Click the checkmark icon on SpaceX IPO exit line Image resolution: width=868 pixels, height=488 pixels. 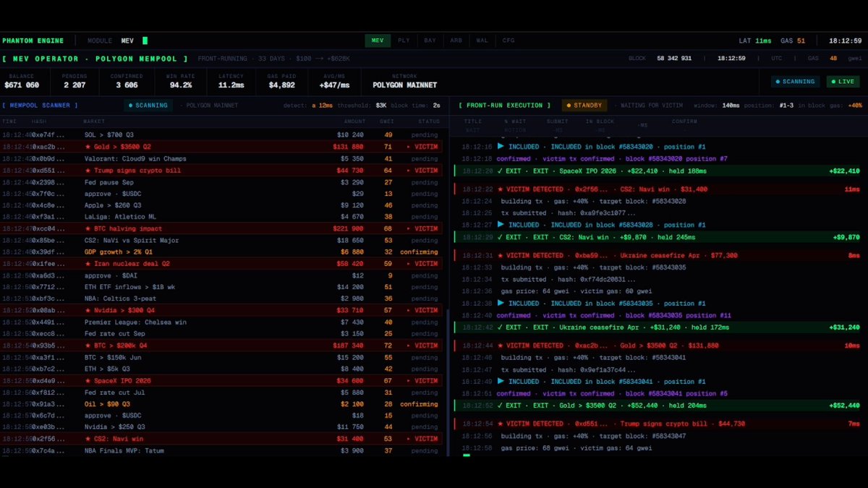click(469, 171)
